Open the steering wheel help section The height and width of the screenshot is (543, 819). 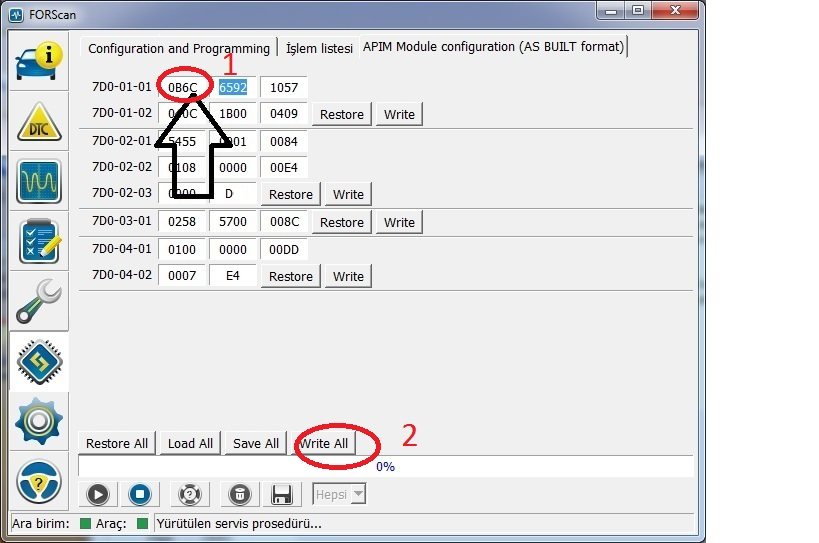point(39,481)
